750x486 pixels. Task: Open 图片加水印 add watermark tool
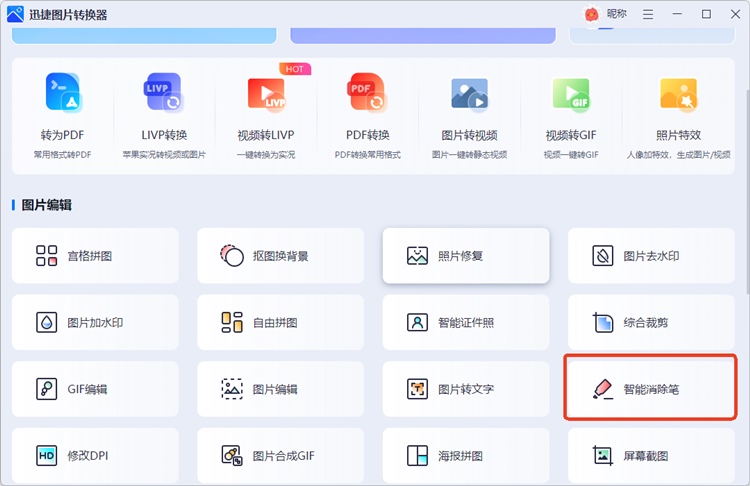pos(95,322)
